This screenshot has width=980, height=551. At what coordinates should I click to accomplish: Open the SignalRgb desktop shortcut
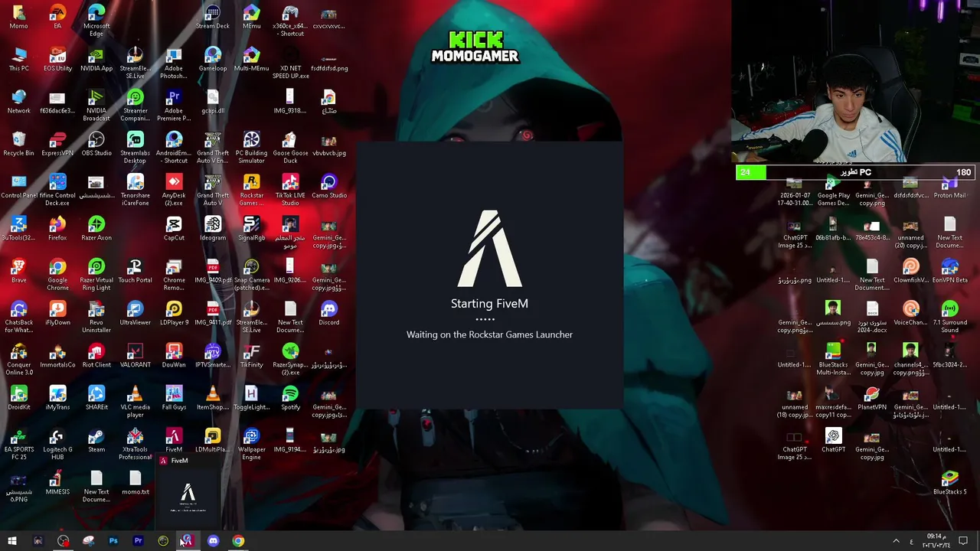251,229
